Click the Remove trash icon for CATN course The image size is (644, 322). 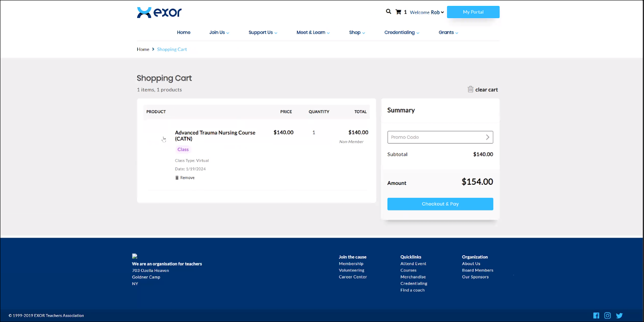pos(177,178)
